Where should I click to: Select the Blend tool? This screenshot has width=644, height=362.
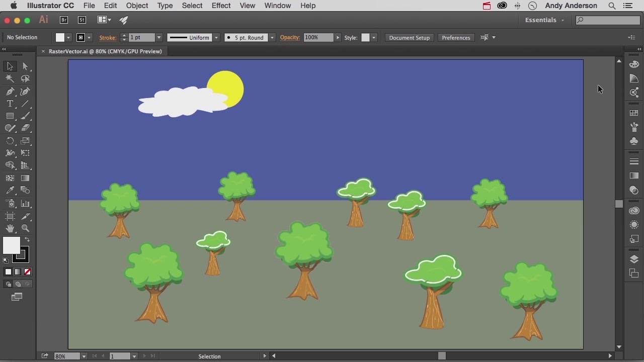coord(25,191)
